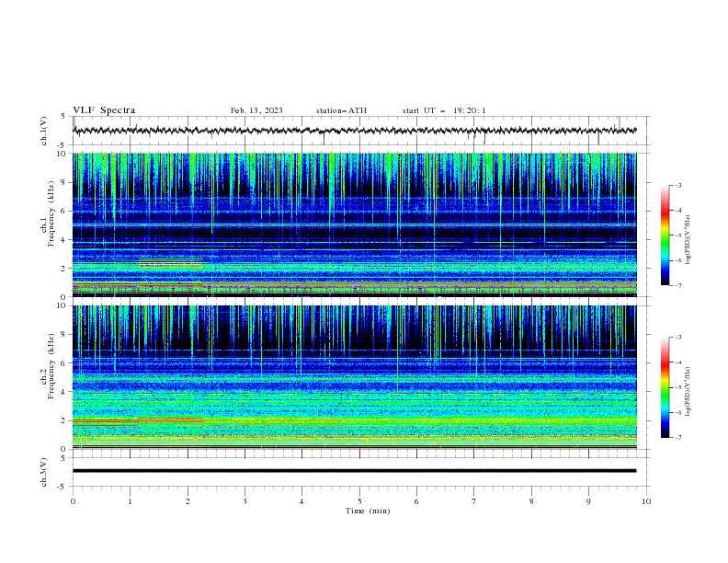Click the time axis tick "3"

pos(245,501)
